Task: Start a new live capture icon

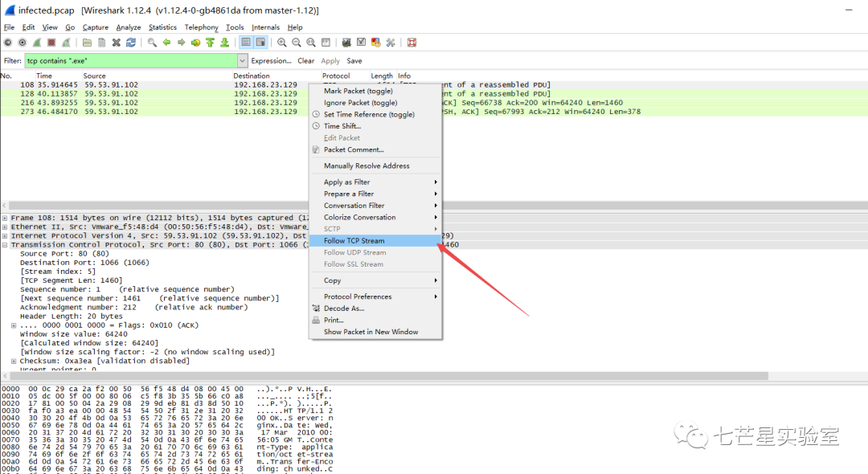Action: point(36,43)
